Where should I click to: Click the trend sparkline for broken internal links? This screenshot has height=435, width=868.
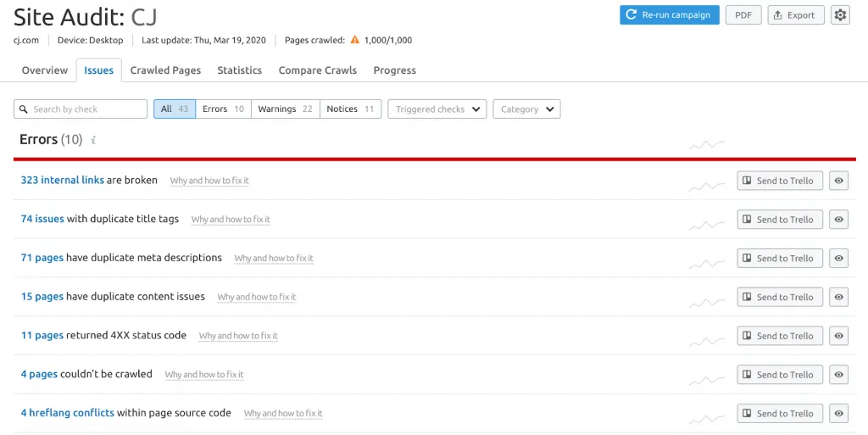[x=706, y=184]
